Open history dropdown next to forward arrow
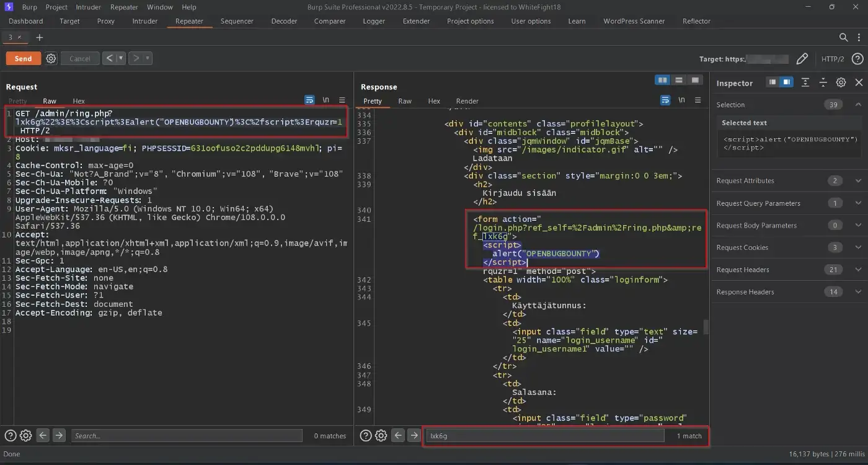The width and height of the screenshot is (868, 465). [x=148, y=58]
